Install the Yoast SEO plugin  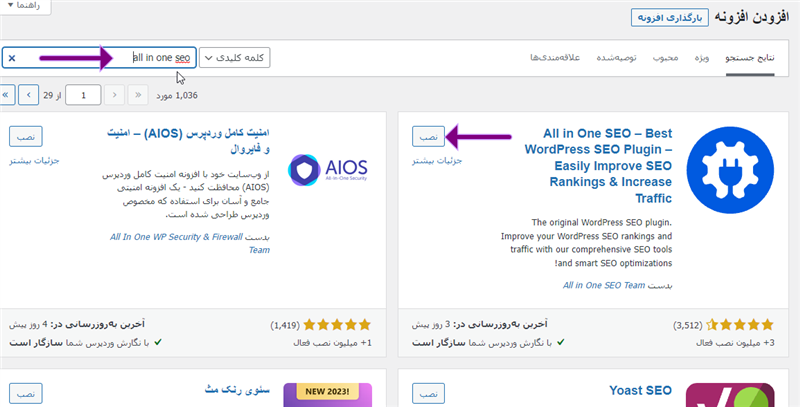[429, 393]
